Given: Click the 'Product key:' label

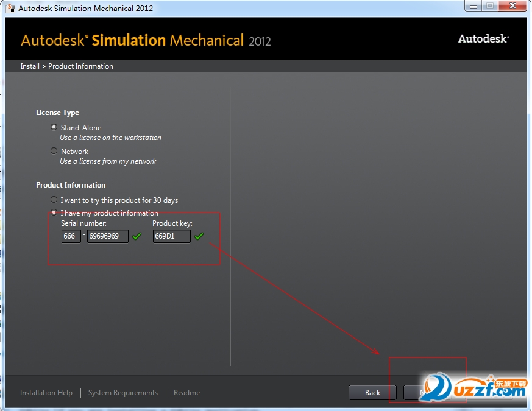Looking at the screenshot, I should tap(172, 223).
